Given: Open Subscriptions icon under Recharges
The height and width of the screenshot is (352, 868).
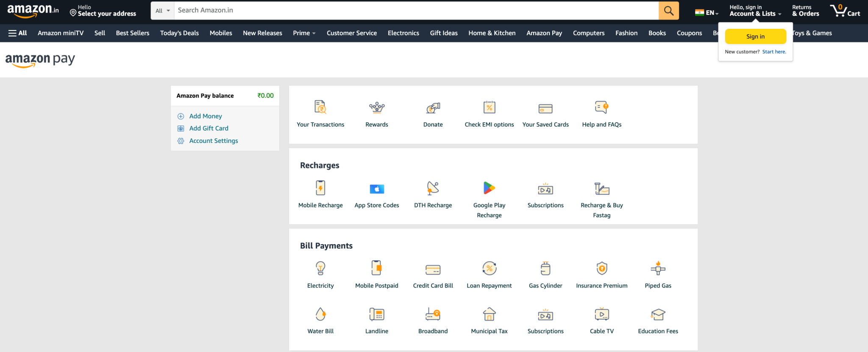Looking at the screenshot, I should (545, 189).
